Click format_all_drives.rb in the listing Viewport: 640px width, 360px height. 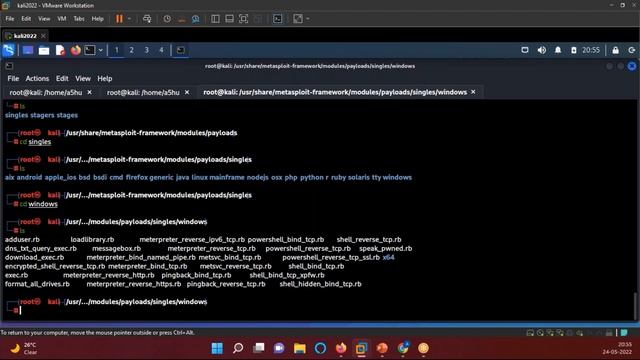[37, 284]
